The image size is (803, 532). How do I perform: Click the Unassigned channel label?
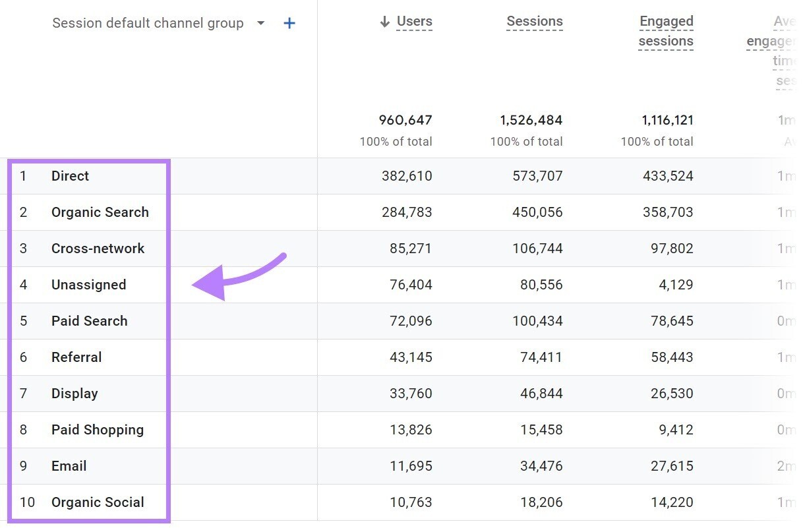pos(89,285)
